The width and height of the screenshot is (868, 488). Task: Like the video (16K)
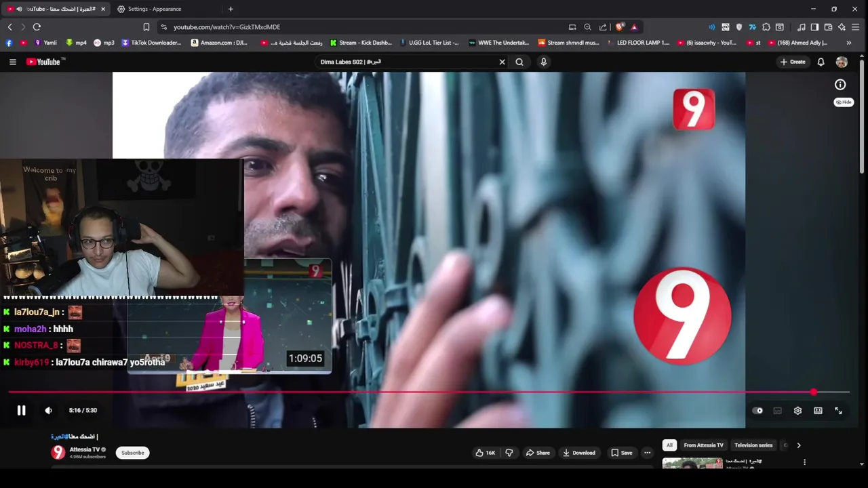[x=485, y=453]
